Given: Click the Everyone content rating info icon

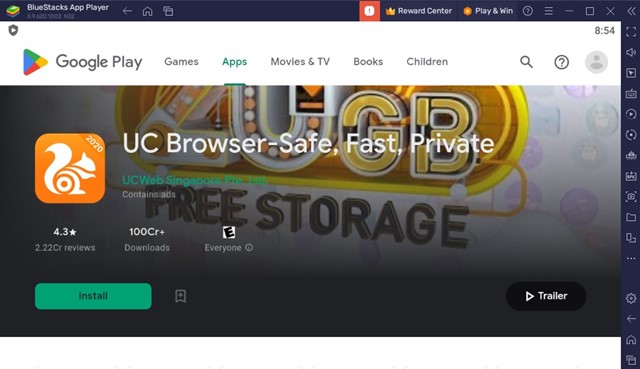Looking at the screenshot, I should (x=249, y=247).
